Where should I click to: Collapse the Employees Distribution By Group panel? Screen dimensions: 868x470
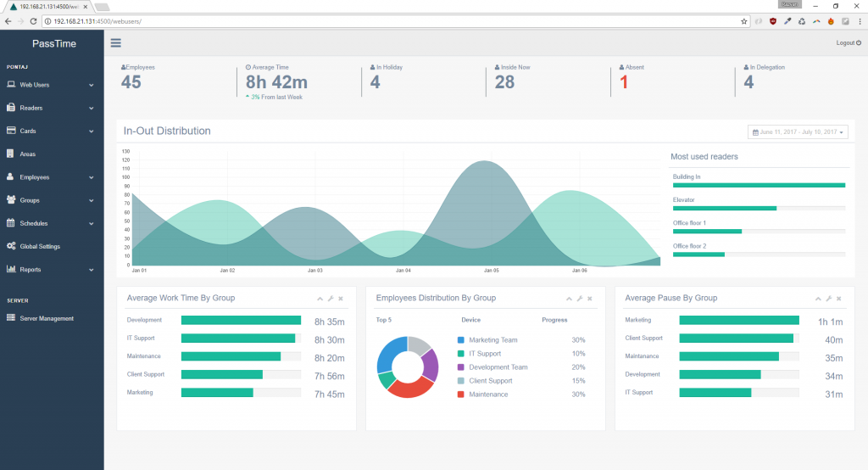point(570,299)
